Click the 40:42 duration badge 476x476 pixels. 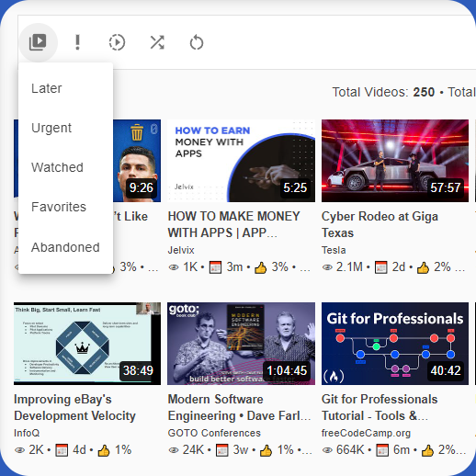[x=446, y=370]
